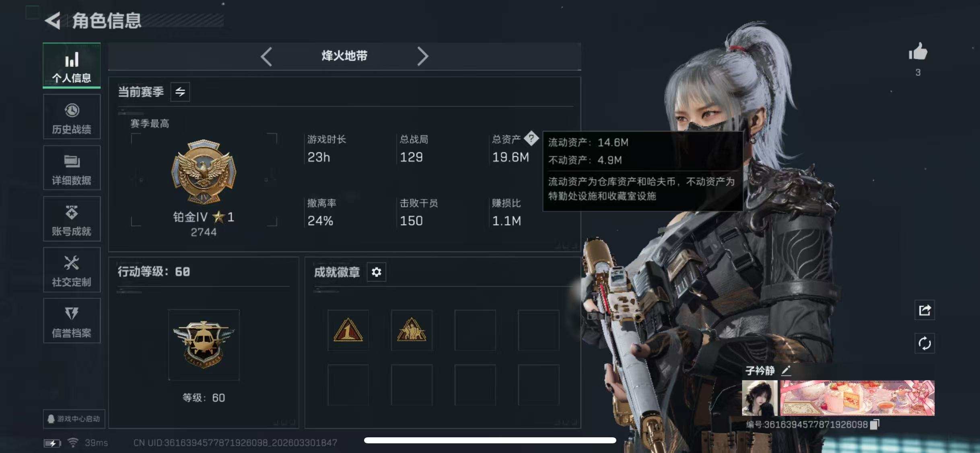
Task: Switch to next game mode arrow
Action: [422, 56]
